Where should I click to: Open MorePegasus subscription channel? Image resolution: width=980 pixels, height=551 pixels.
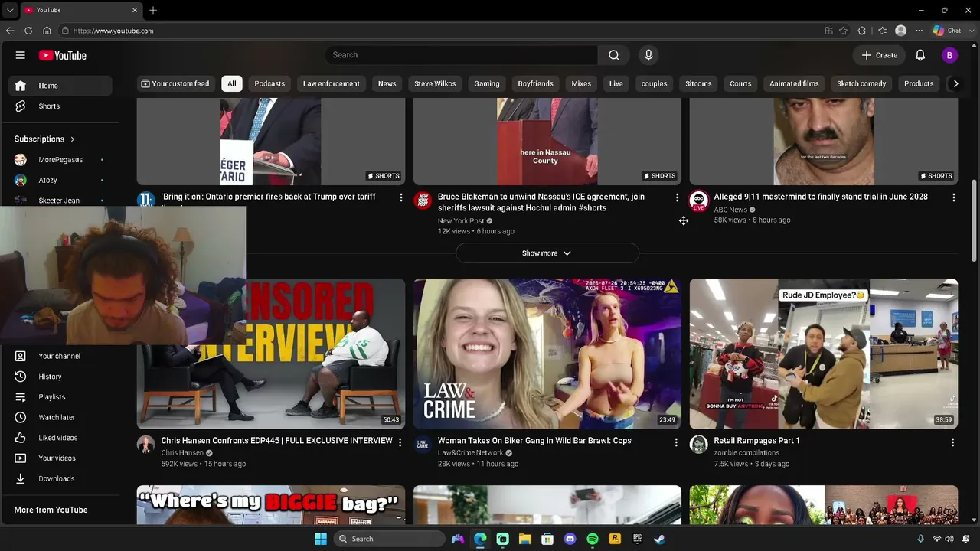coord(60,160)
